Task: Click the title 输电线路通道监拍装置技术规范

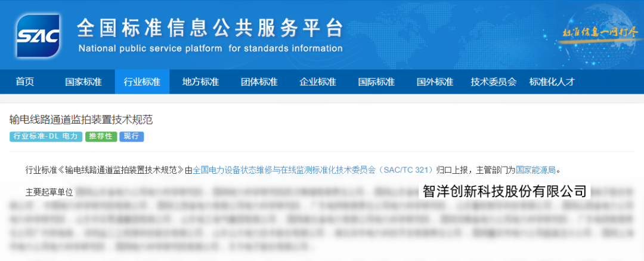Action: pos(81,120)
